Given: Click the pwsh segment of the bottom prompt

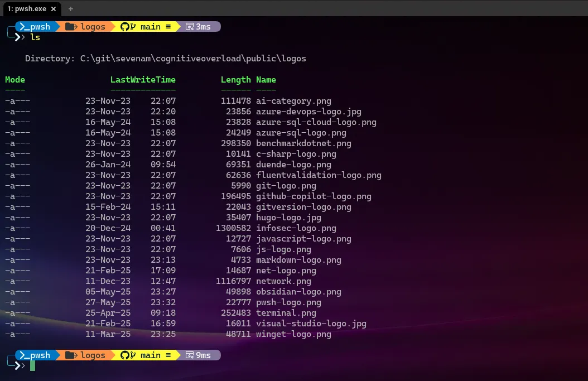Looking at the screenshot, I should 35,355.
